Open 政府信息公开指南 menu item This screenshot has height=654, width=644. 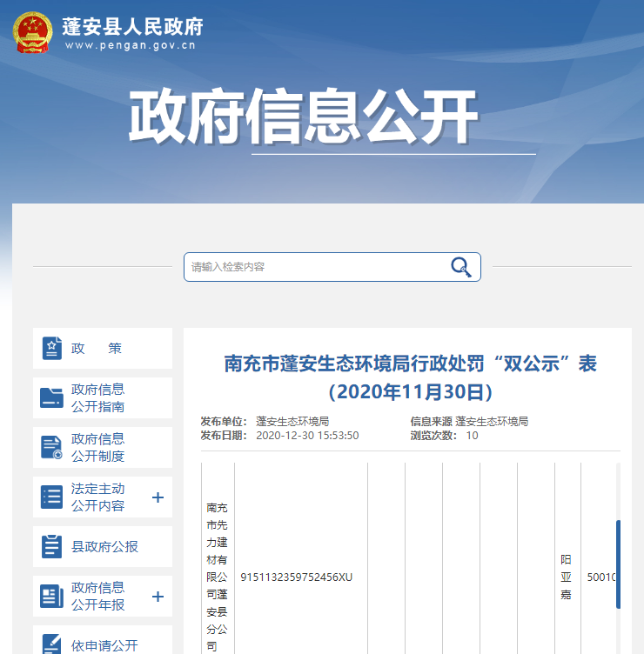pyautogui.click(x=103, y=398)
